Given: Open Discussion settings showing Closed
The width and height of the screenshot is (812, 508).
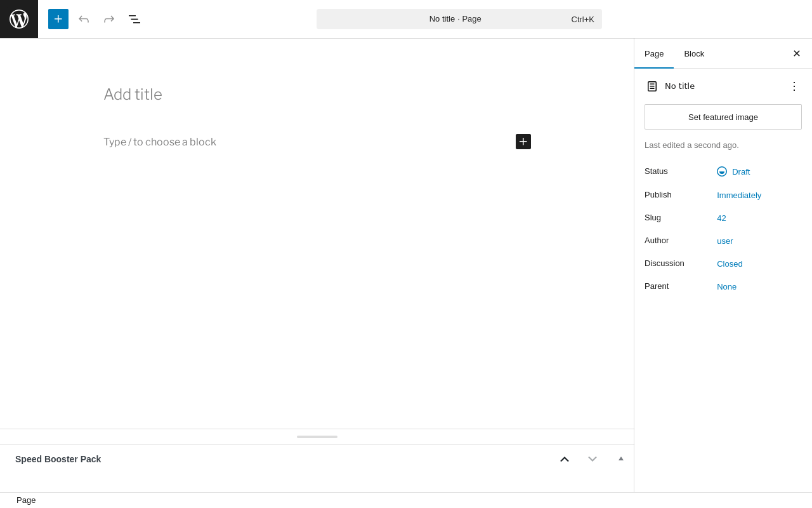Looking at the screenshot, I should point(730,264).
